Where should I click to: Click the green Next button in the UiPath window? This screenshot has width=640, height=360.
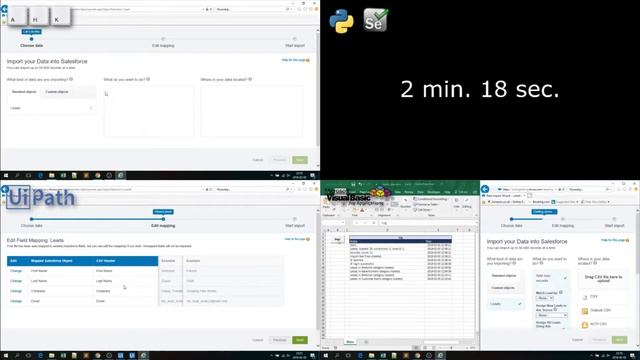[300, 340]
